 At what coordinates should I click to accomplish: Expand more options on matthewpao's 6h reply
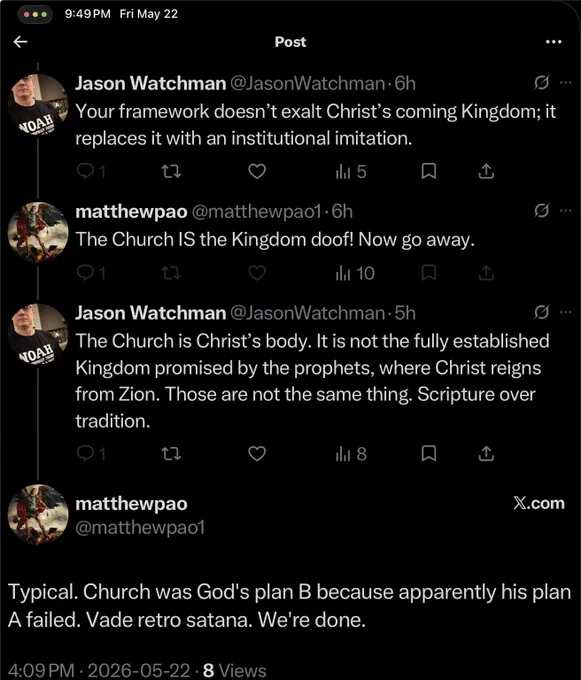tap(565, 211)
